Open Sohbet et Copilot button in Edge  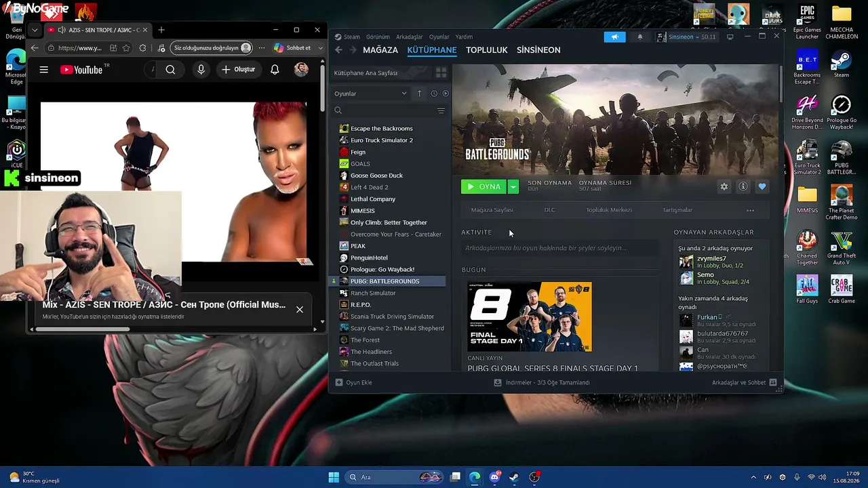293,48
